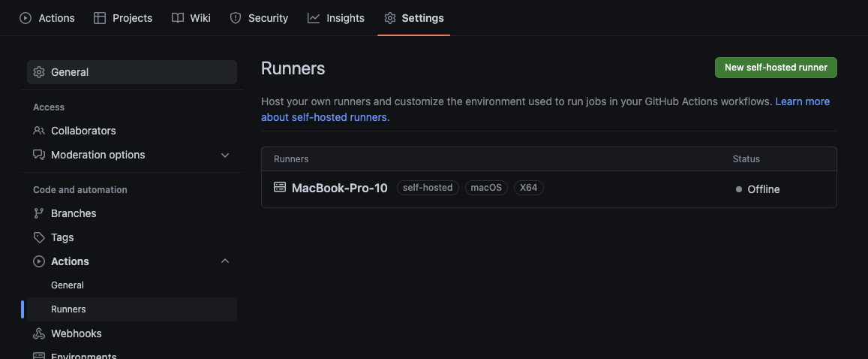Click the Actions play icon in top nav

(26, 18)
